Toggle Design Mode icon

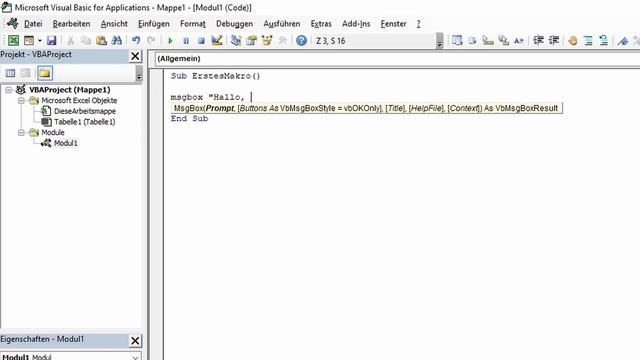[217, 40]
